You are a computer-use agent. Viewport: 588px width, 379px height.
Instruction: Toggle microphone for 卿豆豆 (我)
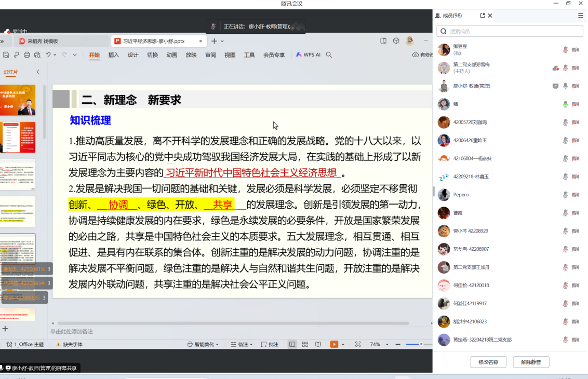(565, 49)
